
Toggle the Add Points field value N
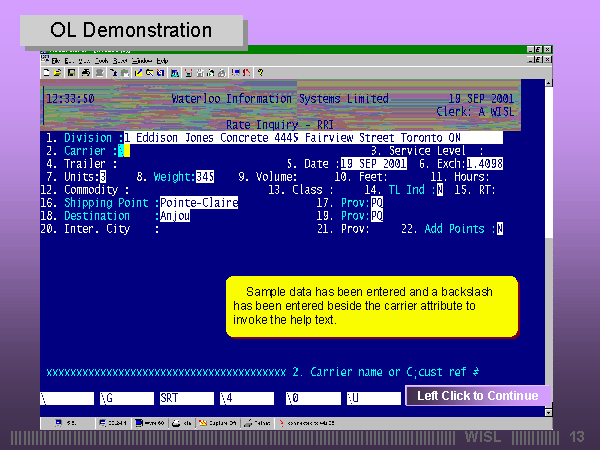coord(499,228)
